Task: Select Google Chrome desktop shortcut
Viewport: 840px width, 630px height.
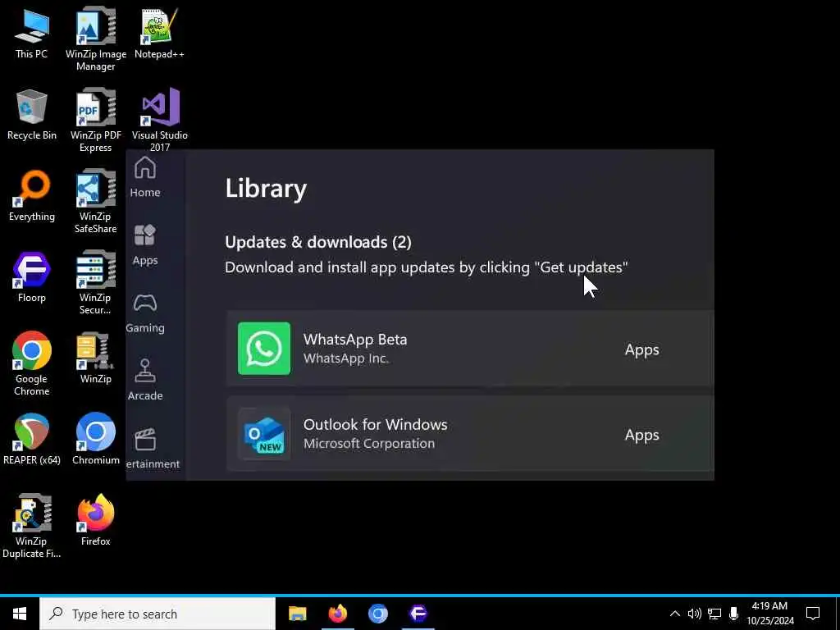Action: [x=32, y=364]
